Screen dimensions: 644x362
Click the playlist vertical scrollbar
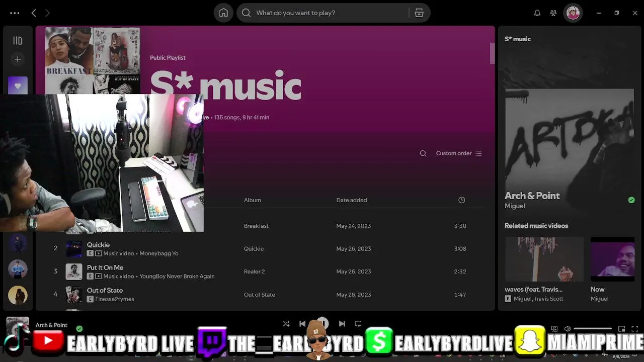click(x=493, y=53)
